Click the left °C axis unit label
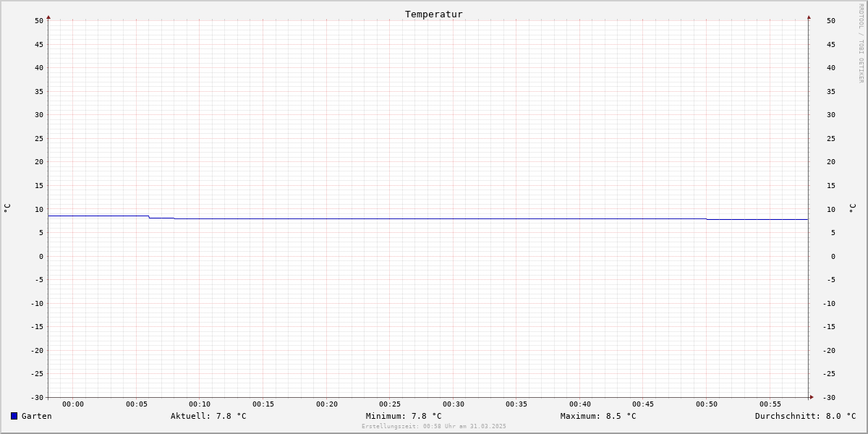The width and height of the screenshot is (868, 434). pyautogui.click(x=7, y=208)
